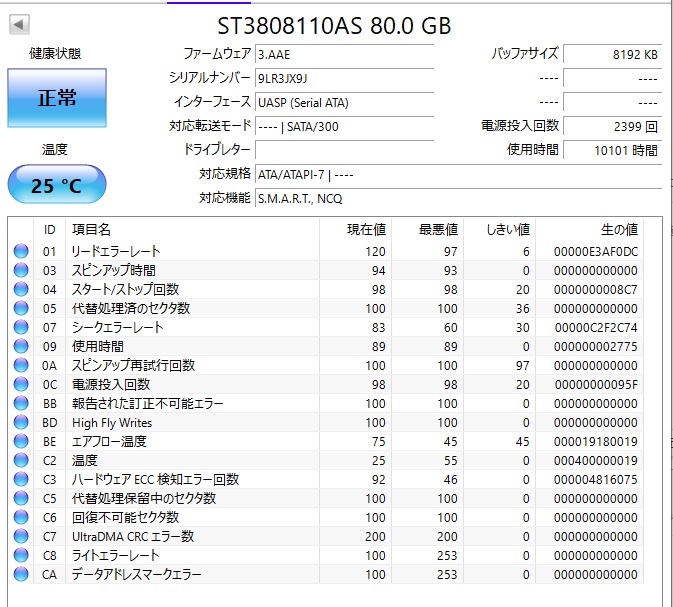Click the ファームウェア field showing 3.AAE
Image resolution: width=673 pixels, height=607 pixels.
[344, 55]
